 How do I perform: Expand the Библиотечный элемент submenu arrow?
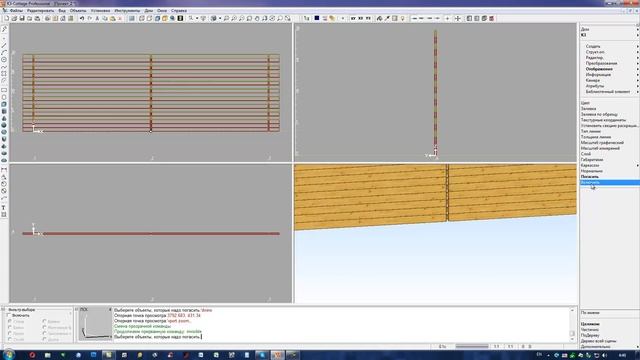[637, 92]
